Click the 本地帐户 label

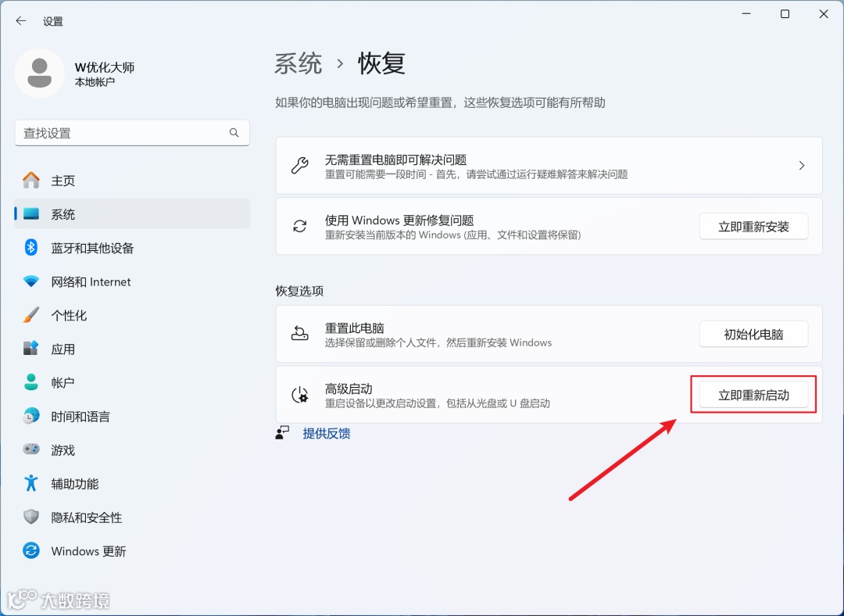[95, 82]
